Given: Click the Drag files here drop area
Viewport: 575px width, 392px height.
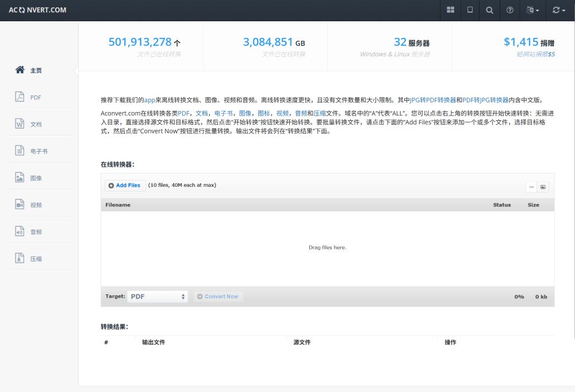Looking at the screenshot, I should (x=327, y=248).
